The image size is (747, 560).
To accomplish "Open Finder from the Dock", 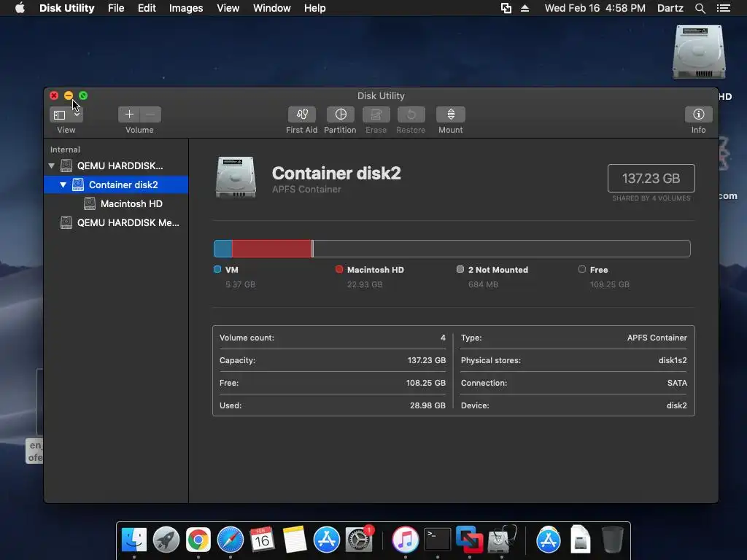I will pos(134,540).
